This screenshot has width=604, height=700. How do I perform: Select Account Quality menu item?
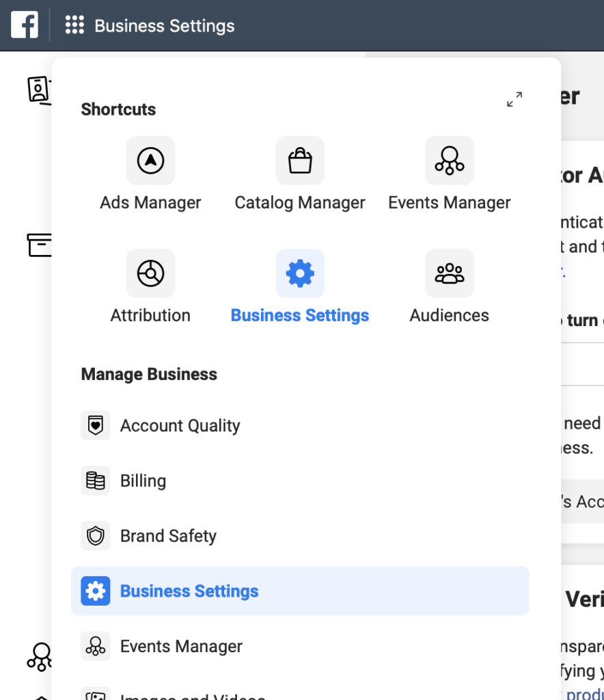coord(180,426)
